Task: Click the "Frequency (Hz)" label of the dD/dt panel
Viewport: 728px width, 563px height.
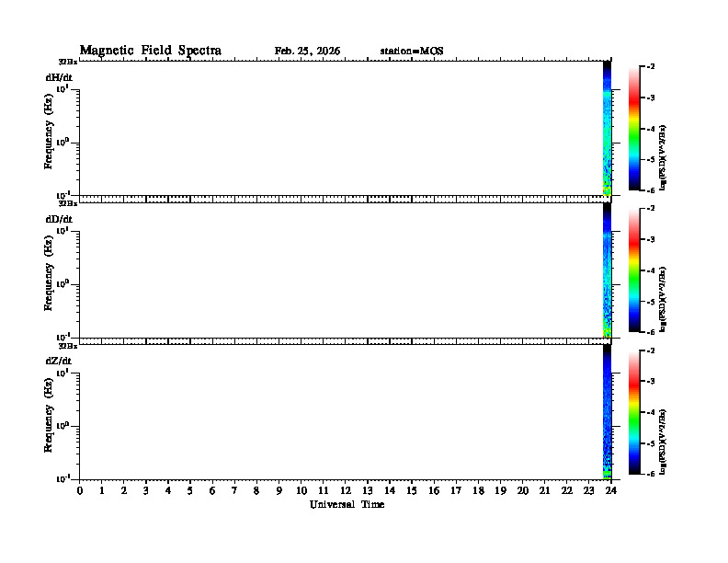Action: click(x=49, y=273)
